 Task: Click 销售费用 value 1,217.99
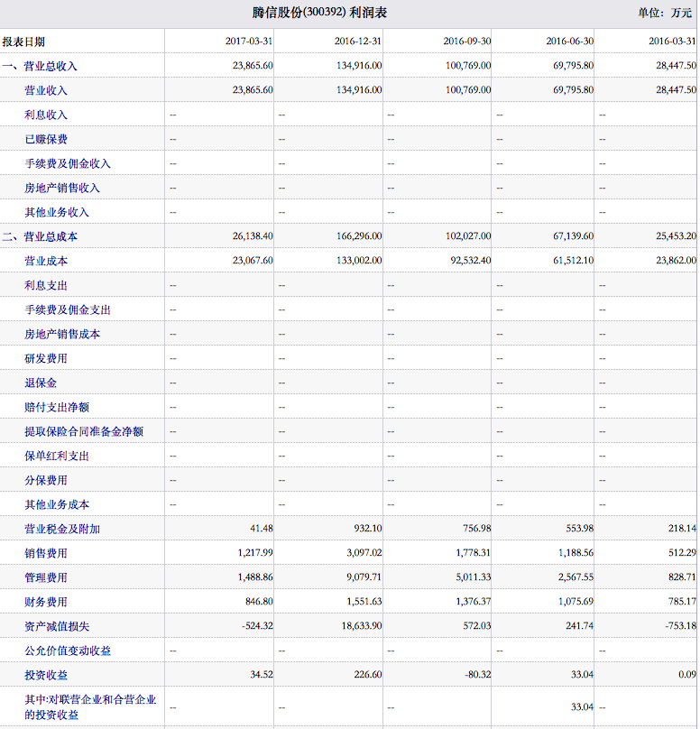255,553
